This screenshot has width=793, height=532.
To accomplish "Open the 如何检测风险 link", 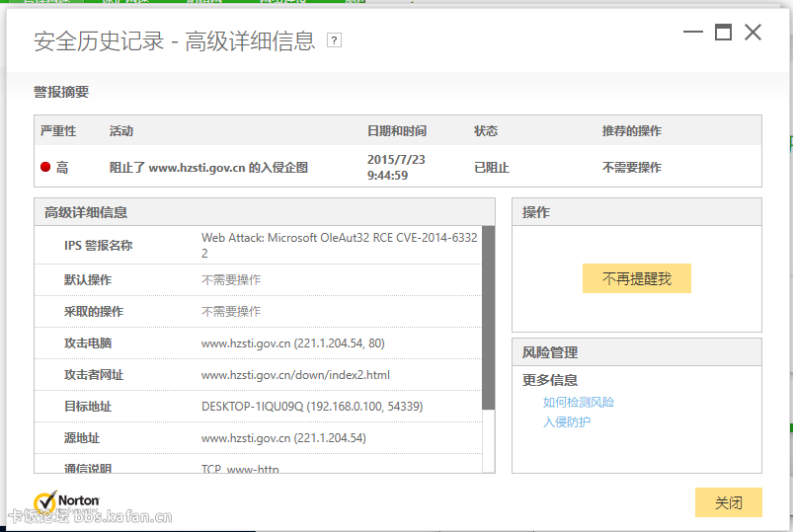I will (579, 402).
